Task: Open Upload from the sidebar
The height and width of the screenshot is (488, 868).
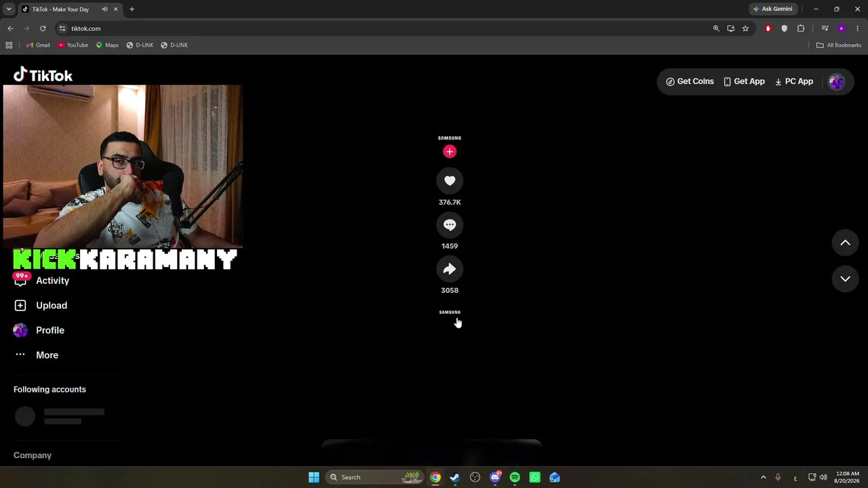Action: click(x=52, y=306)
